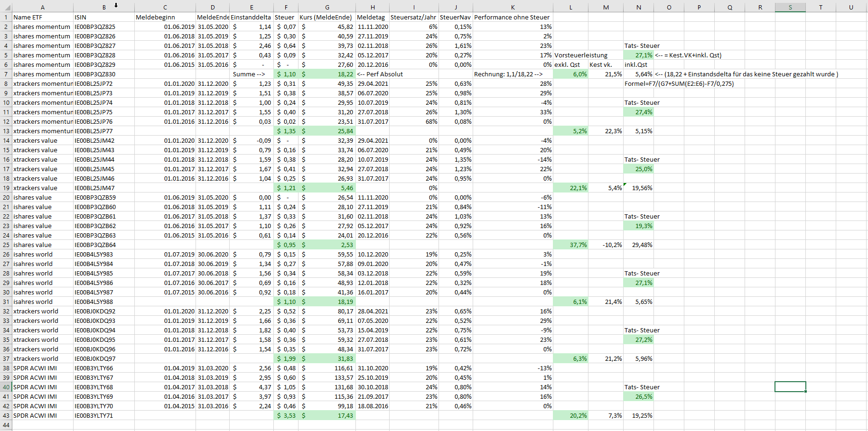868x431 pixels.
Task: Click the Steuersatz value 68%
Action: [414, 121]
